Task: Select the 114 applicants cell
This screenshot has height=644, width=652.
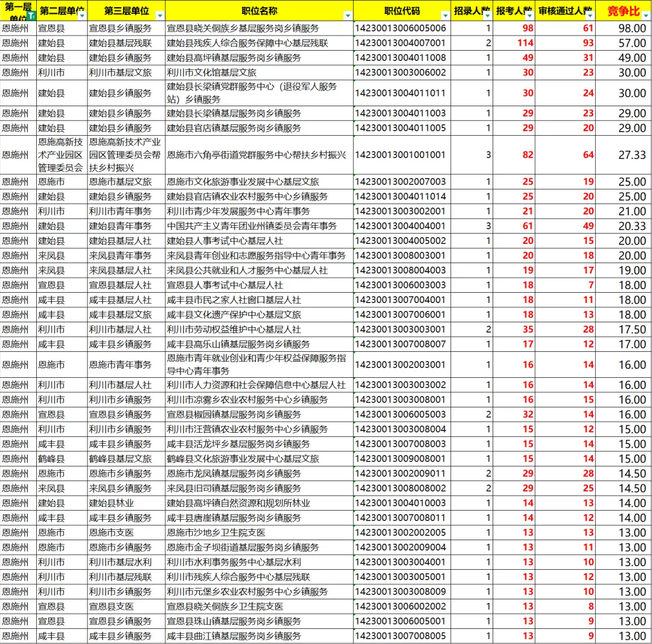Action: click(514, 43)
